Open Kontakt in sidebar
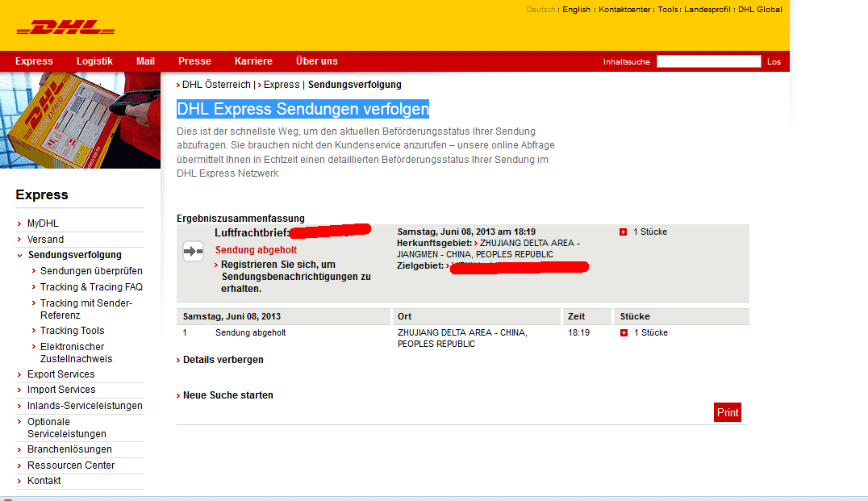Image resolution: width=868 pixels, height=501 pixels. click(44, 481)
